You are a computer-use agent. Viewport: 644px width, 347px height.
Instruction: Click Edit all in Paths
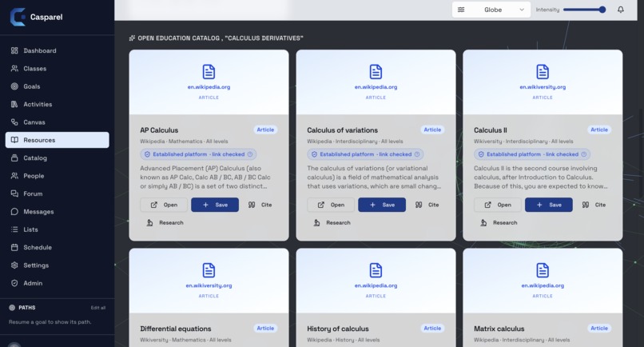coord(97,308)
